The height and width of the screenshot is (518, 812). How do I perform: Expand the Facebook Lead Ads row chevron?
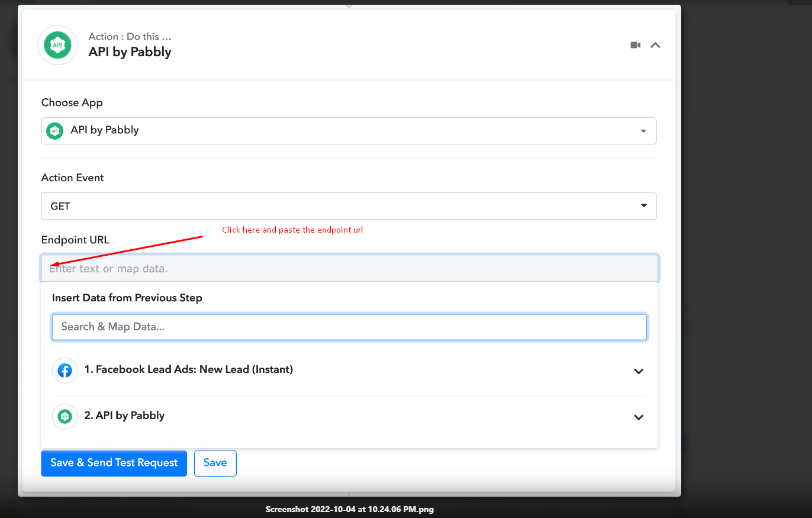point(639,371)
